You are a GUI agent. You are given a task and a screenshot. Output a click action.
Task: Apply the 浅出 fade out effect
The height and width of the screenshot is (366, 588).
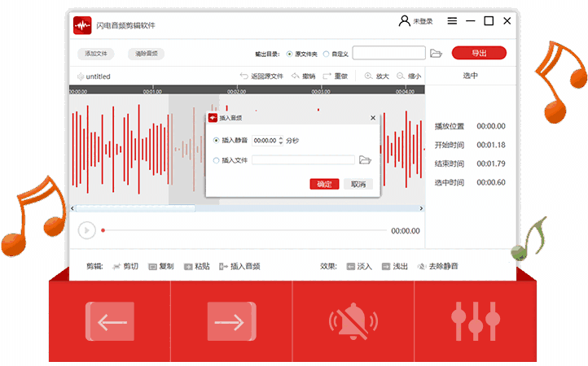point(395,266)
